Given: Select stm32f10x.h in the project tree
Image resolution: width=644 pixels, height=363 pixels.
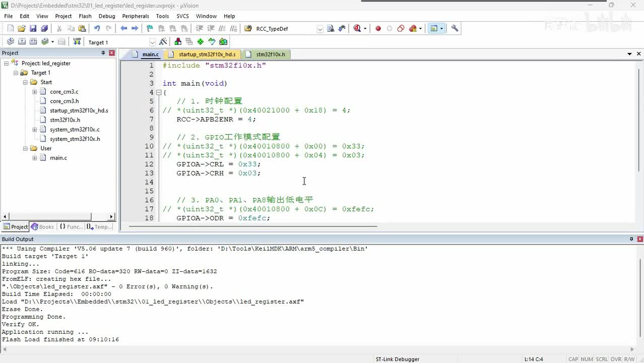Looking at the screenshot, I should click(65, 120).
